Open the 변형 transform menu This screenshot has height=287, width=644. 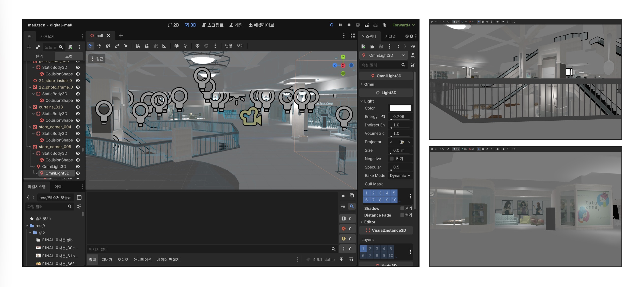pos(229,46)
